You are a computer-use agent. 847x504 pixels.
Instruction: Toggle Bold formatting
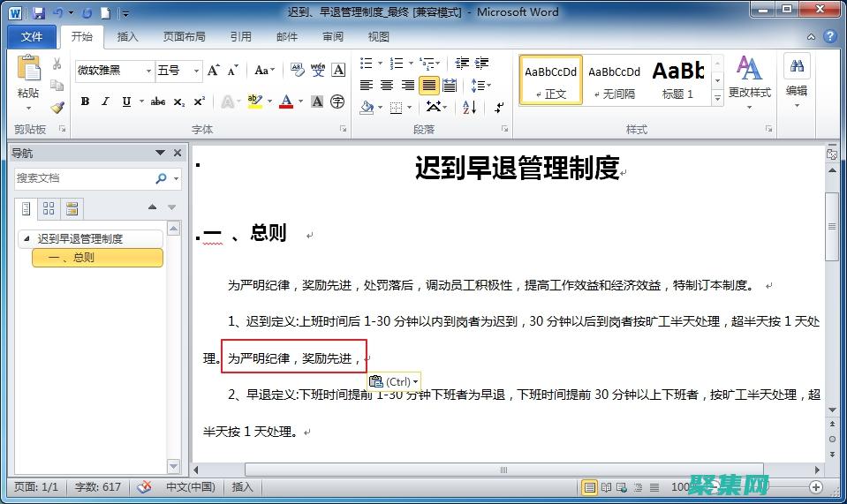(x=85, y=102)
